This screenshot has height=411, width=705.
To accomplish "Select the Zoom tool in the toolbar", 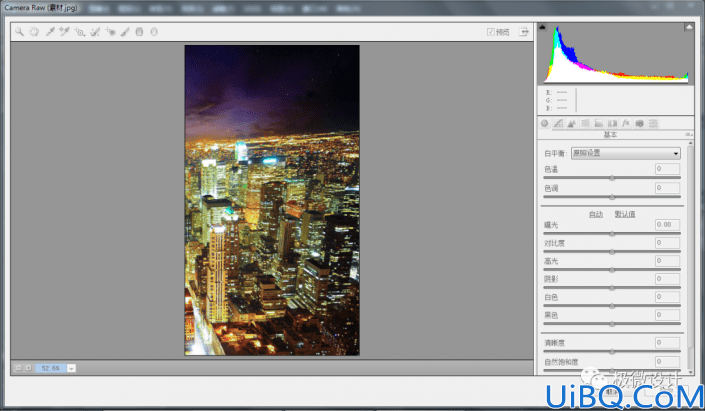I will [x=19, y=31].
